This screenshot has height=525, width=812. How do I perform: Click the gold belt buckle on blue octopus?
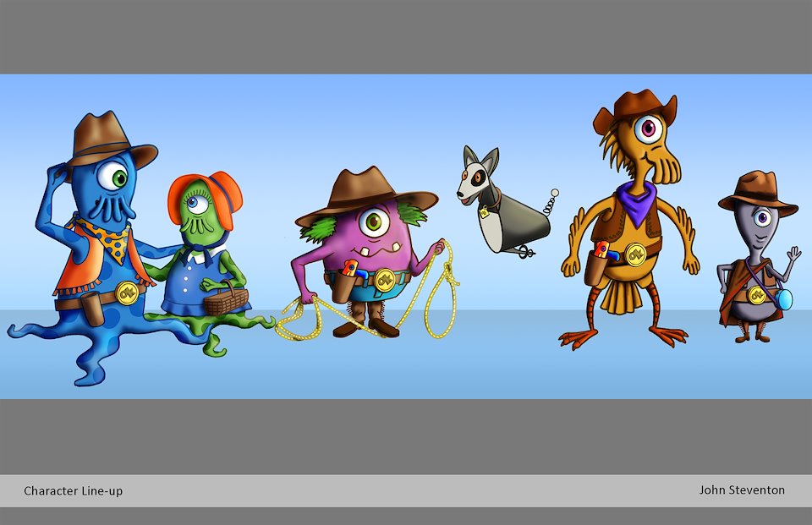[127, 293]
